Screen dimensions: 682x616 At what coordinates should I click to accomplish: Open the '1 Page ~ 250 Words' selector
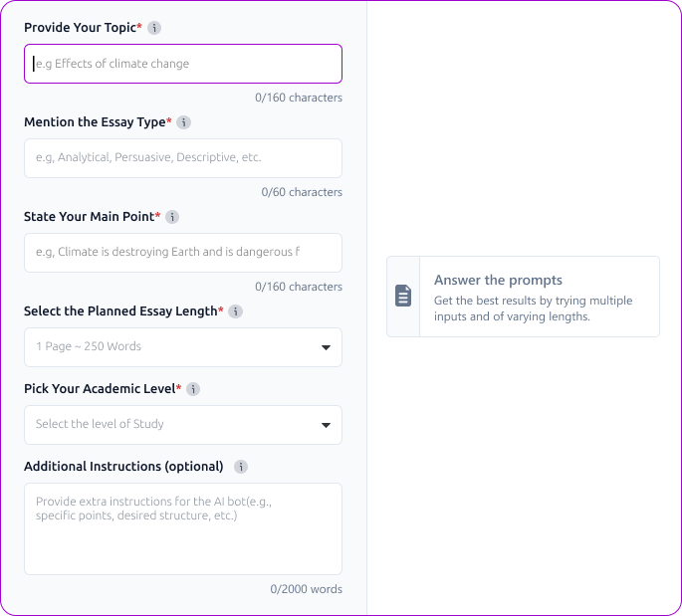tap(183, 347)
